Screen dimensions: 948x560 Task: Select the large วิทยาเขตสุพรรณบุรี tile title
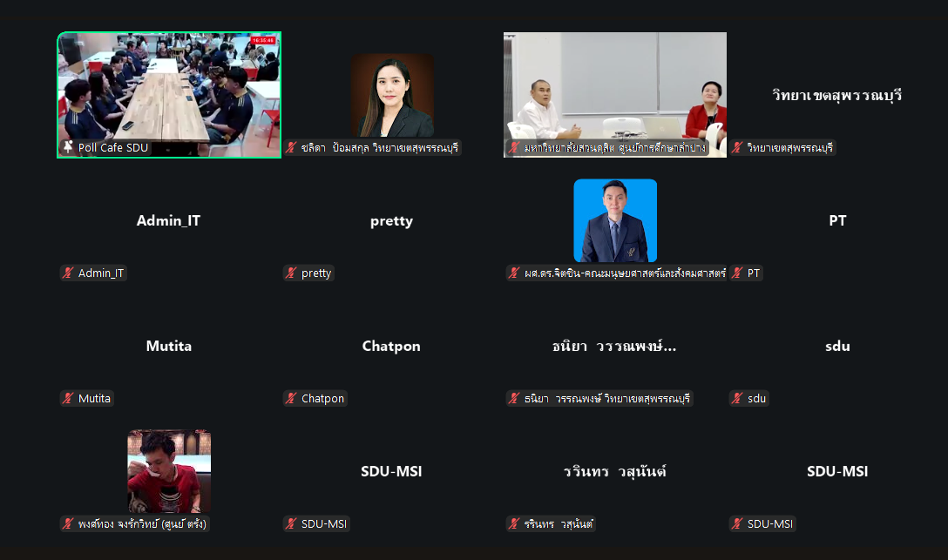point(837,96)
